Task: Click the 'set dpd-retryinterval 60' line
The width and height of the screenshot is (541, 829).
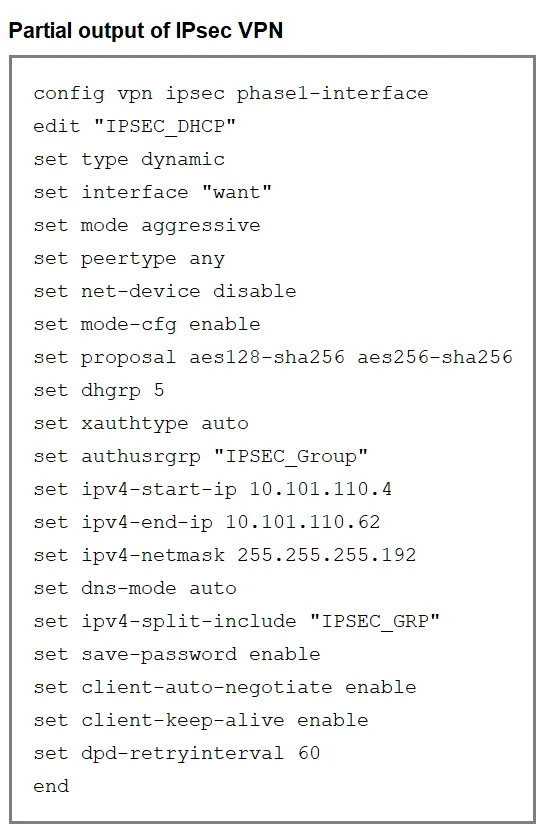Action: coord(177,753)
